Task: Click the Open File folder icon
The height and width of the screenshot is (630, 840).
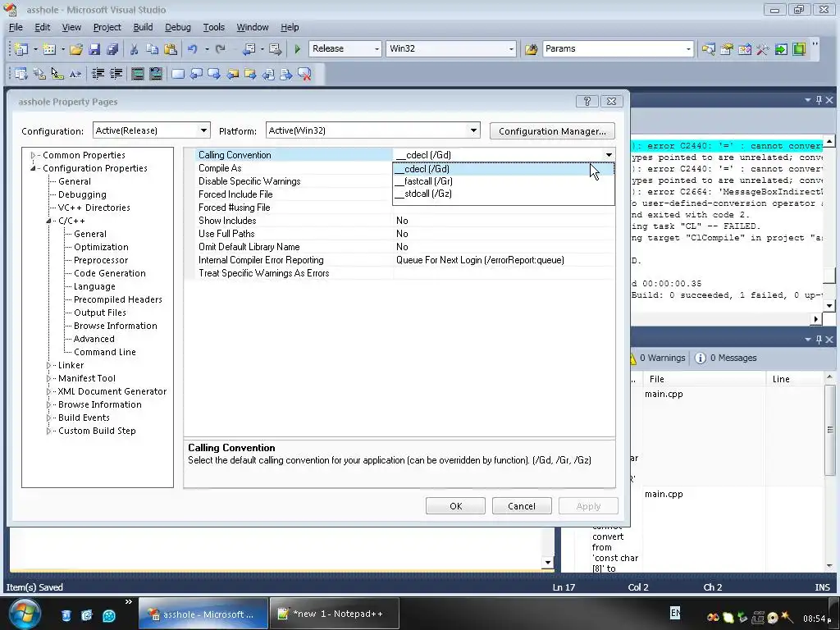Action: coord(76,49)
